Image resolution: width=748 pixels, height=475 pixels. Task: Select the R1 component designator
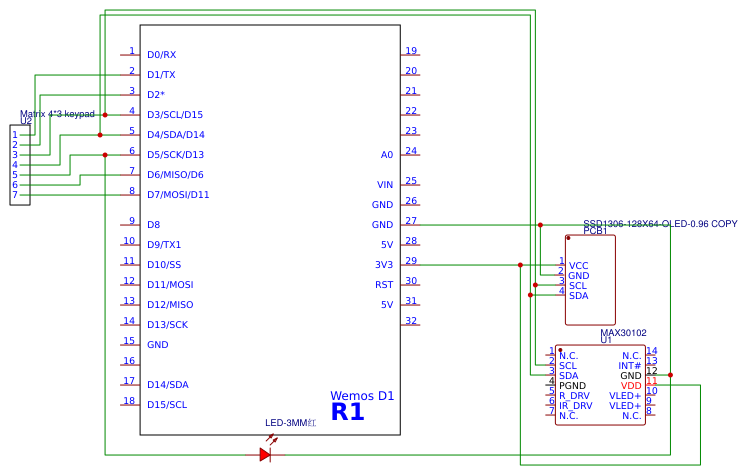pyautogui.click(x=348, y=413)
